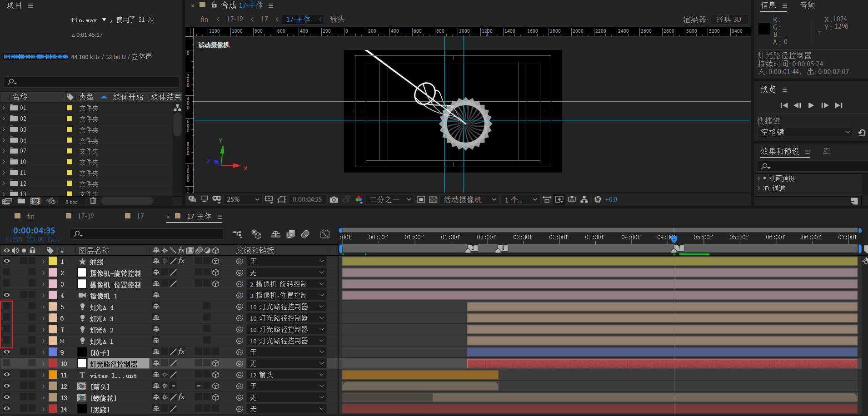Reset exposure icon in viewer footer
868x416 pixels.
(598, 199)
